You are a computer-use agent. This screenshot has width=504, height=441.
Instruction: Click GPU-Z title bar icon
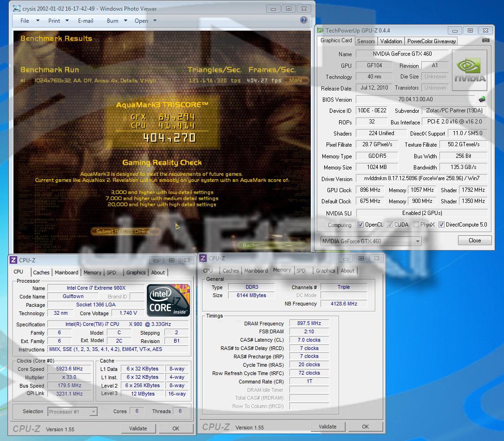tap(320, 30)
